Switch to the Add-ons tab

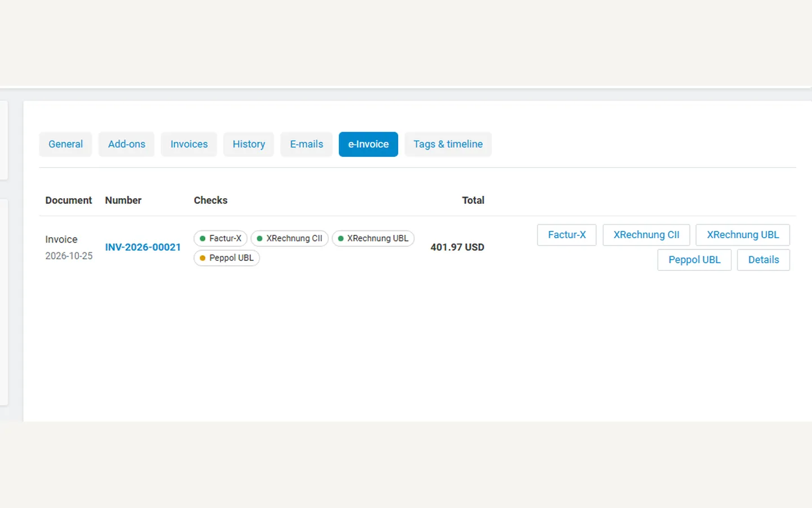tap(127, 144)
